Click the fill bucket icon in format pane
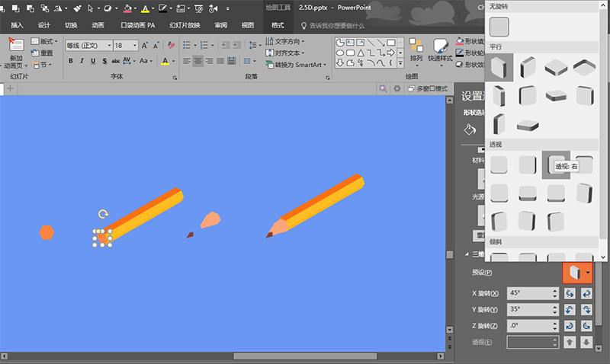Image resolution: width=610 pixels, height=364 pixels. point(470,129)
